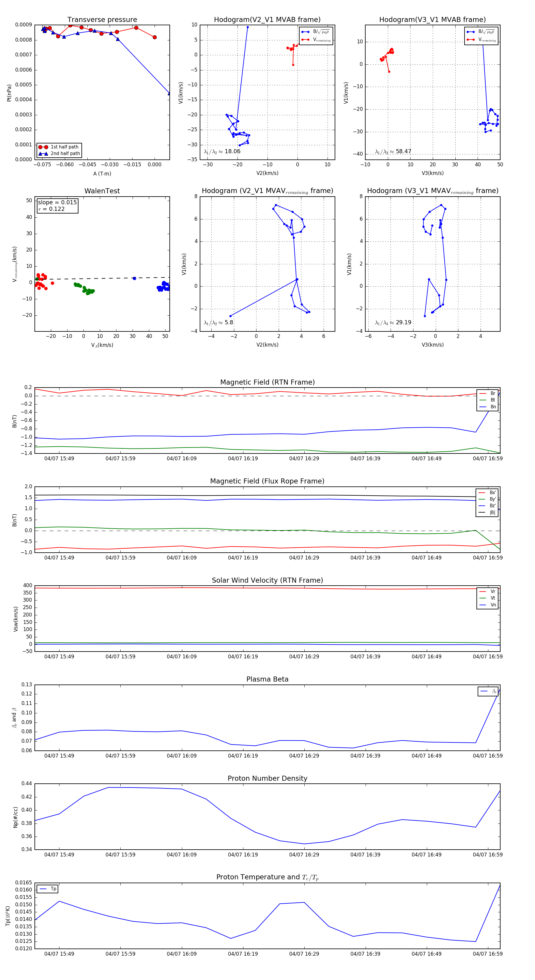
Task: Click the Bz' legend entry
Action: pyautogui.click(x=487, y=506)
